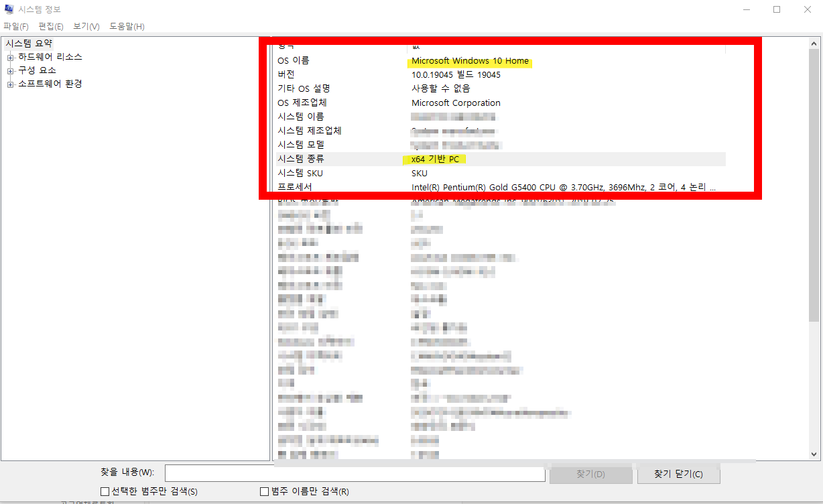Select the 시스템 요약 tree item
This screenshot has width=823, height=504.
pos(30,43)
